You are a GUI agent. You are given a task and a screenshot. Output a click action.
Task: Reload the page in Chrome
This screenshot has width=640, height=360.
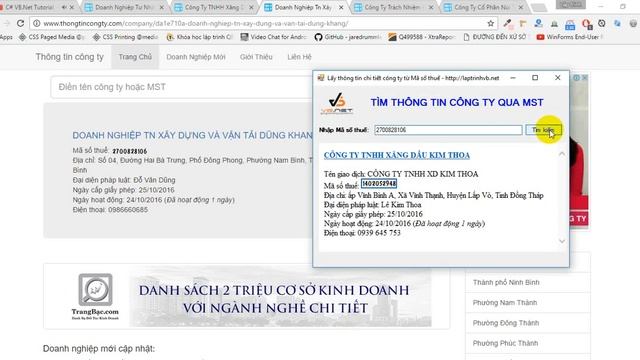[x=20, y=24]
